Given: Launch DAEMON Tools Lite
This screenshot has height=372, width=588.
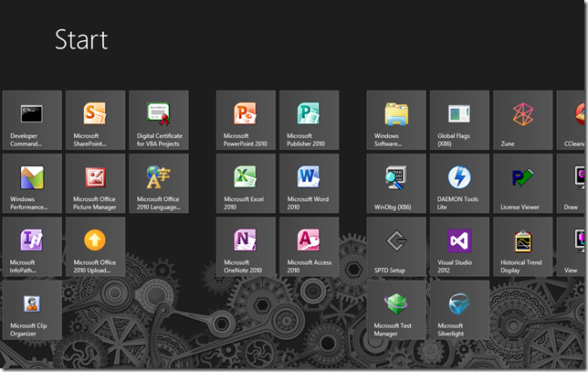Looking at the screenshot, I should [459, 184].
